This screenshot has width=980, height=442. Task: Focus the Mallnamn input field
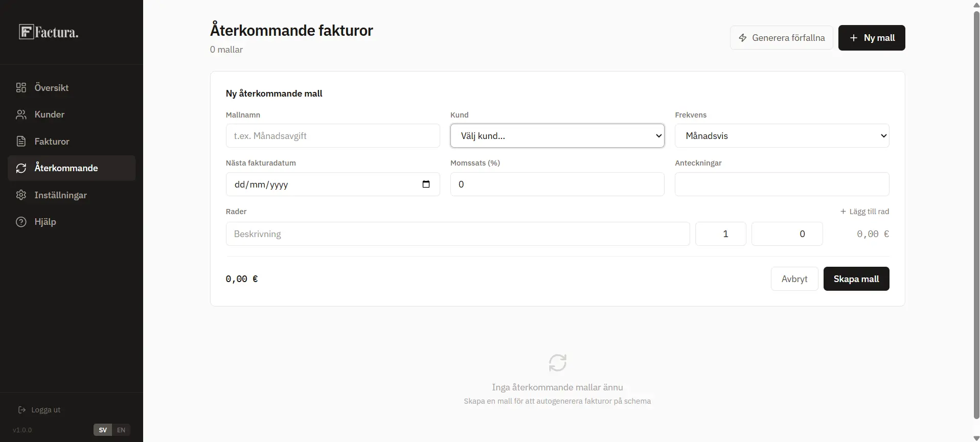coord(332,136)
